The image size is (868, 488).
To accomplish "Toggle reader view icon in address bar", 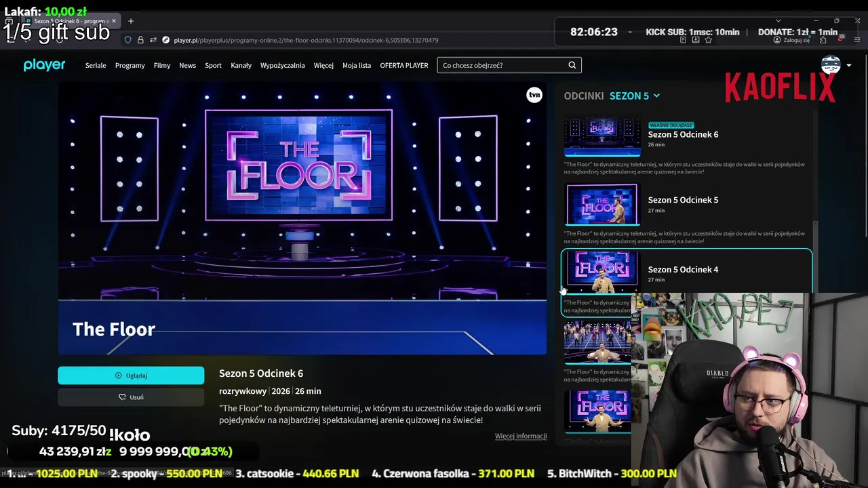I will click(683, 40).
